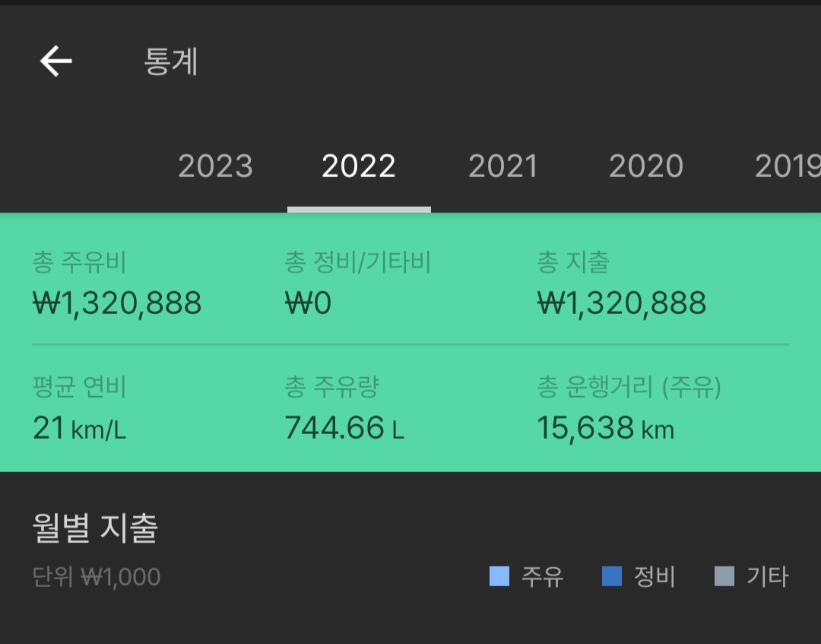Tap the 총 지출 total amount
This screenshot has height=644, width=821.
point(622,303)
